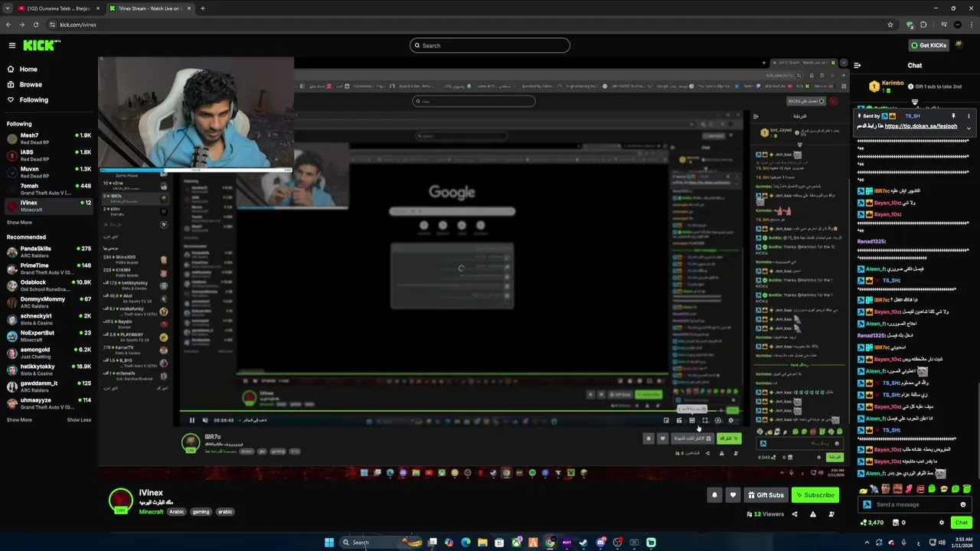Open the Minecraft category link

point(152,511)
